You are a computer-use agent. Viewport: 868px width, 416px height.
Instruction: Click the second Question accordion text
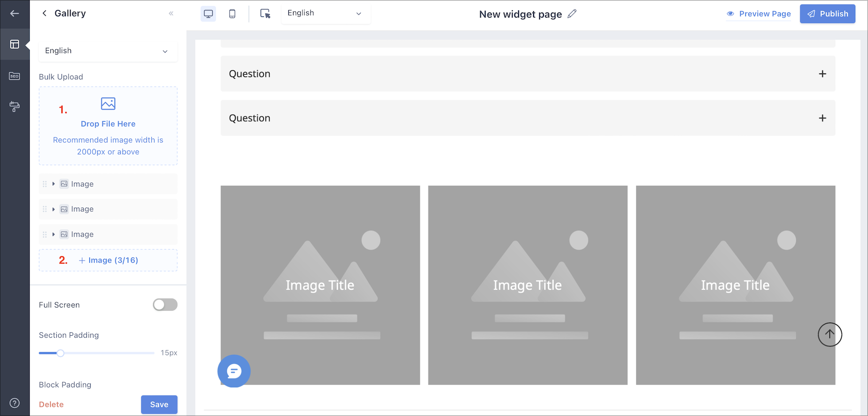pos(249,118)
